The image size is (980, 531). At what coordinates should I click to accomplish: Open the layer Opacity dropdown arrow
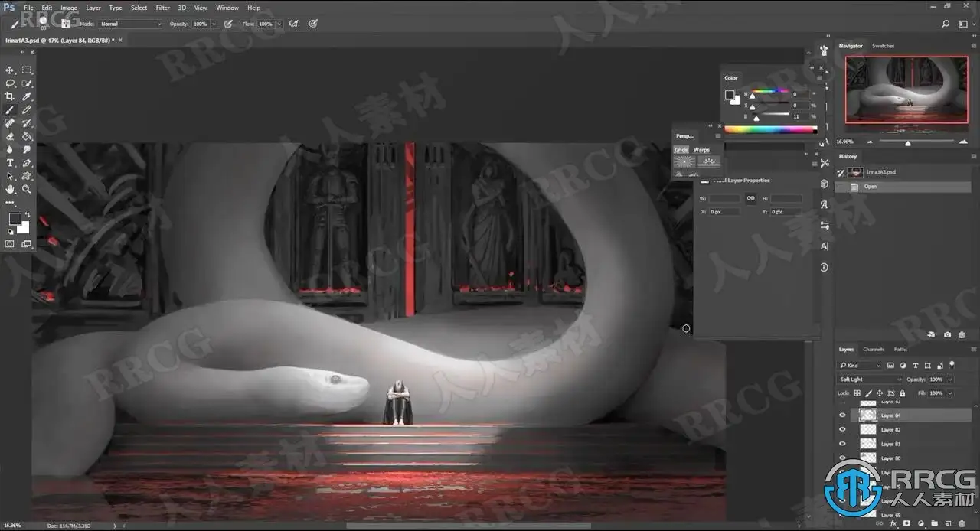(x=950, y=380)
